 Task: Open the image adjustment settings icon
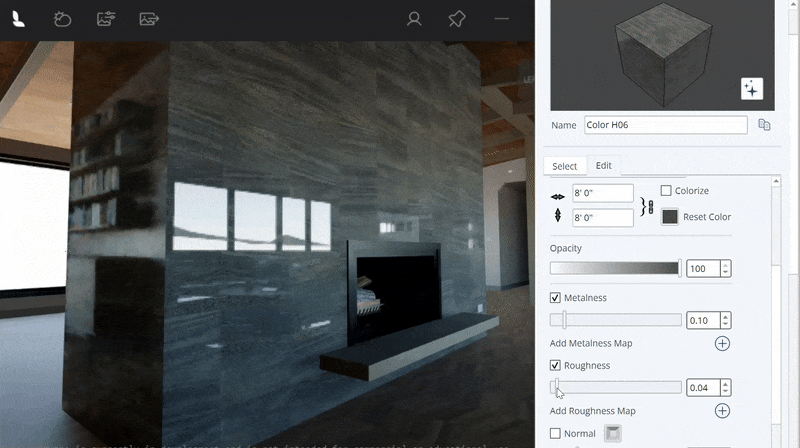(x=105, y=19)
